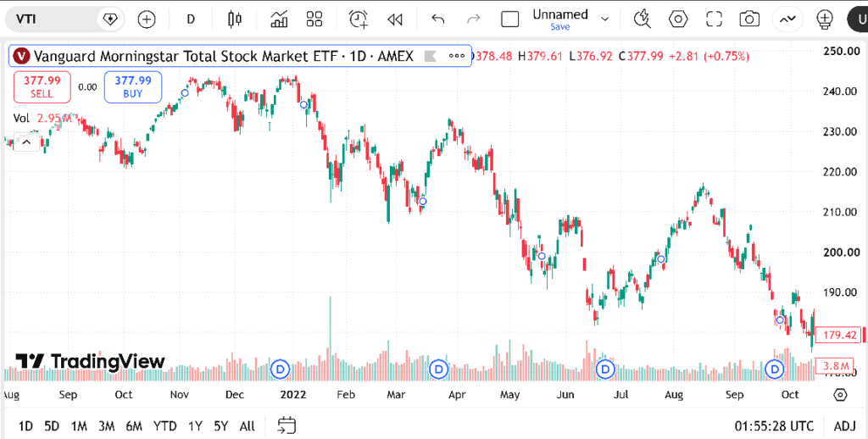This screenshot has height=439, width=868.
Task: Take a chart snapshot with camera icon
Action: click(749, 19)
